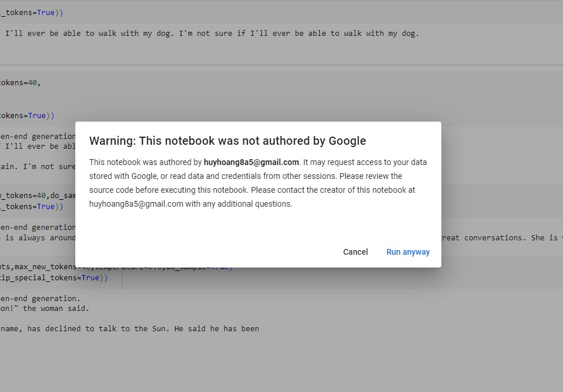The image size is (563, 392).
Task: Click first code line '_tokens=True))' at top
Action: (x=32, y=13)
